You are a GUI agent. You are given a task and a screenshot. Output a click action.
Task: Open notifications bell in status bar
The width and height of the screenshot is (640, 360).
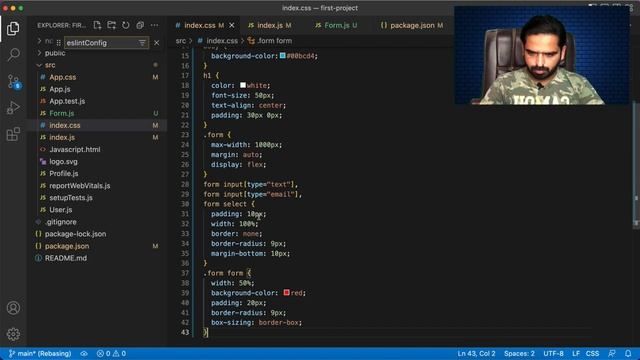click(628, 353)
